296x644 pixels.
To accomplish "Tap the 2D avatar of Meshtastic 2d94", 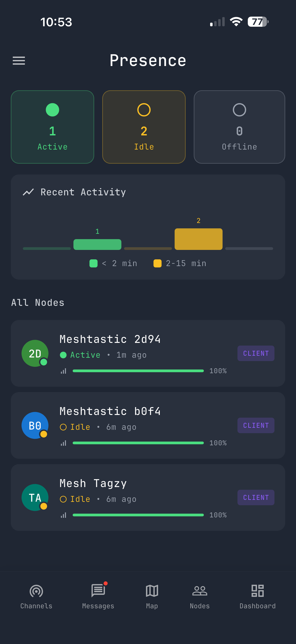I will (x=35, y=353).
